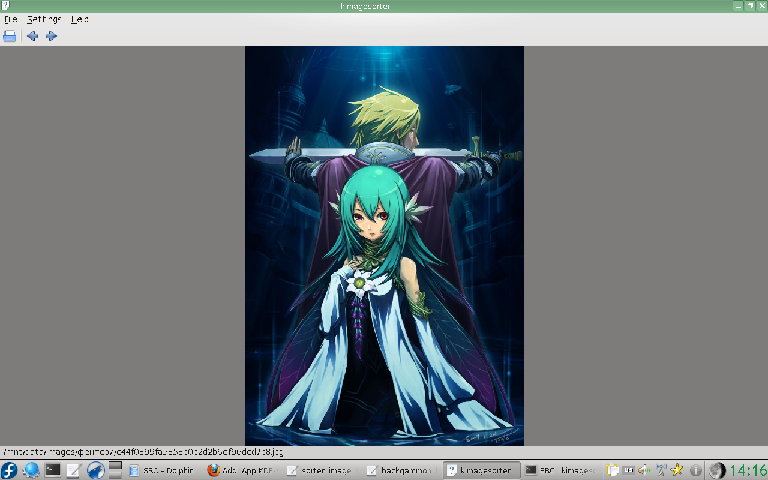Click the yellow star tray icon
The height and width of the screenshot is (480, 768).
(x=677, y=470)
